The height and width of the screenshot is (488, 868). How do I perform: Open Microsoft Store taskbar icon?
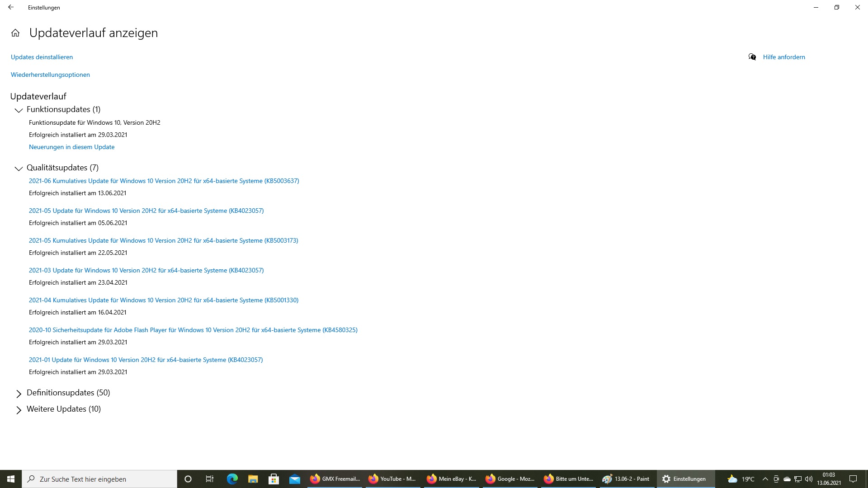[x=274, y=479]
